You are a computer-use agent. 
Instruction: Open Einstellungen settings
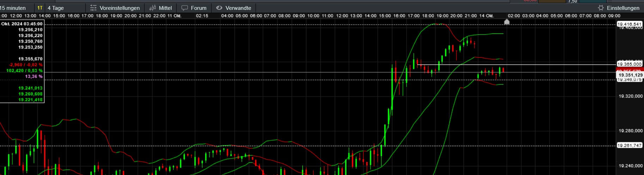pyautogui.click(x=619, y=8)
